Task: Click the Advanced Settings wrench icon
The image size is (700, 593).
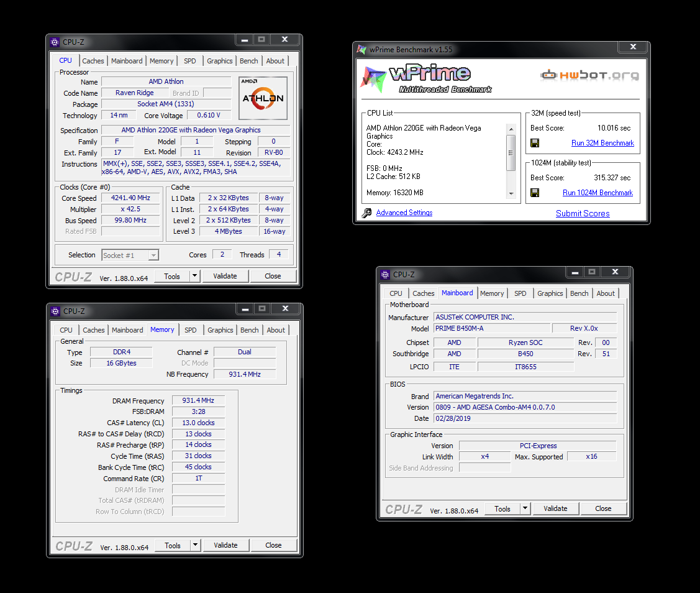Action: pyautogui.click(x=366, y=213)
